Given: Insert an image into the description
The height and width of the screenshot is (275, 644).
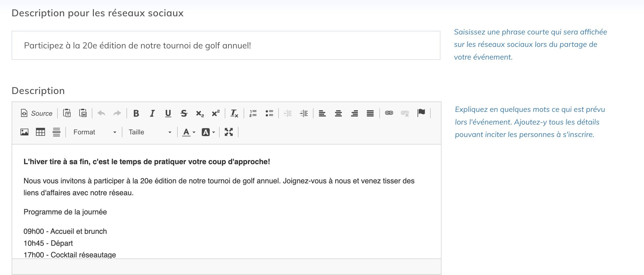Looking at the screenshot, I should (x=24, y=132).
